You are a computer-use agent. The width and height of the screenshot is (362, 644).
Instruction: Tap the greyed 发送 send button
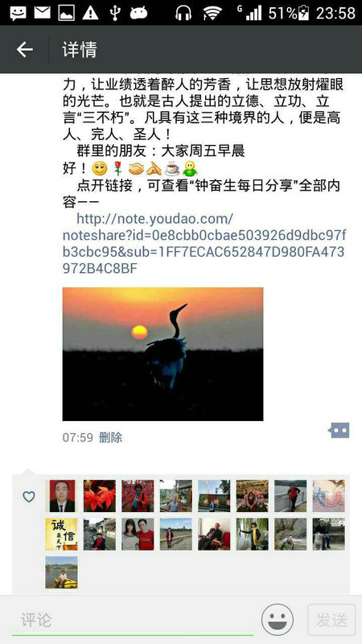pos(331,619)
